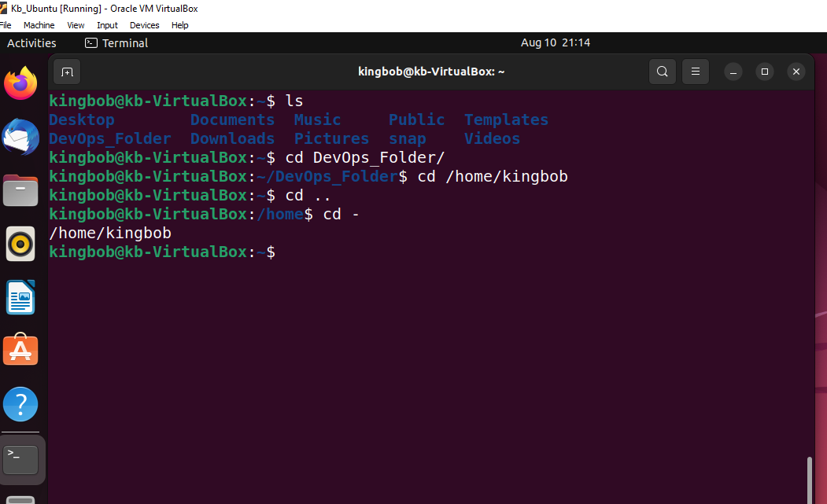This screenshot has height=504, width=827.
Task: Launch Thunderbird mail from the dock
Action: pos(20,137)
